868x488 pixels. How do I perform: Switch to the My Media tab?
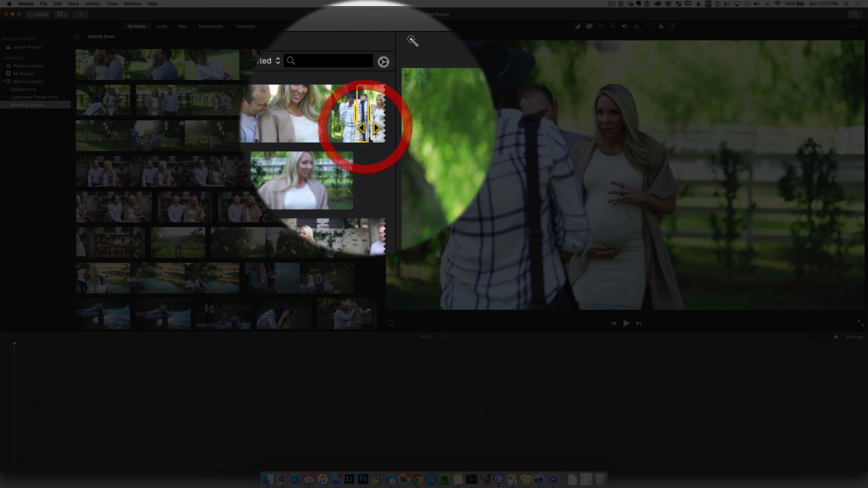[x=137, y=26]
